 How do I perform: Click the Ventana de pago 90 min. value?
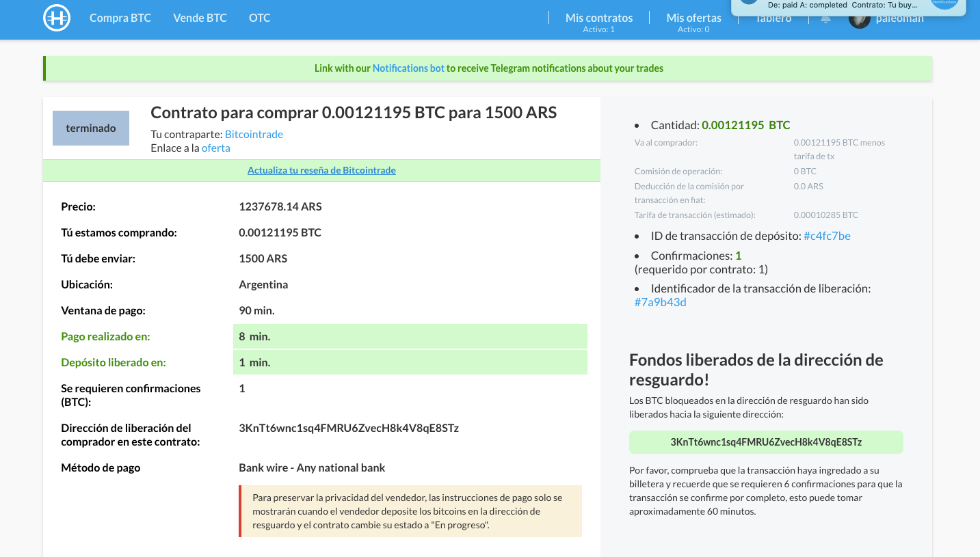click(256, 310)
